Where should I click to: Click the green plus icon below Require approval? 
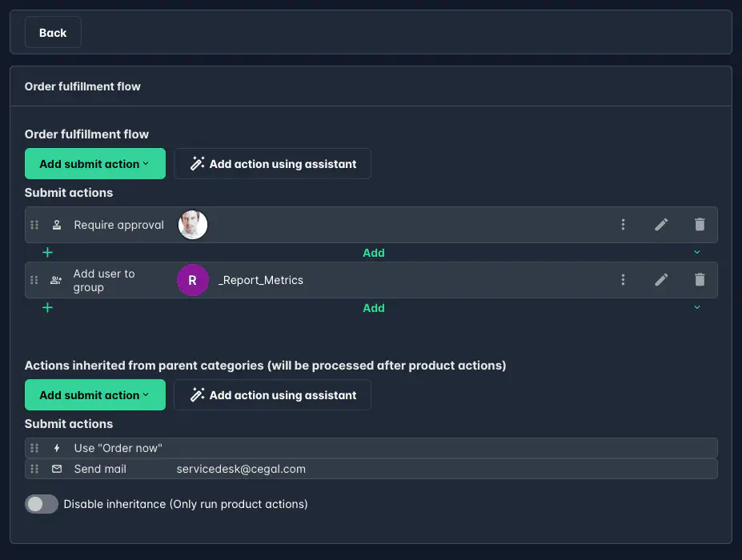pyautogui.click(x=47, y=252)
